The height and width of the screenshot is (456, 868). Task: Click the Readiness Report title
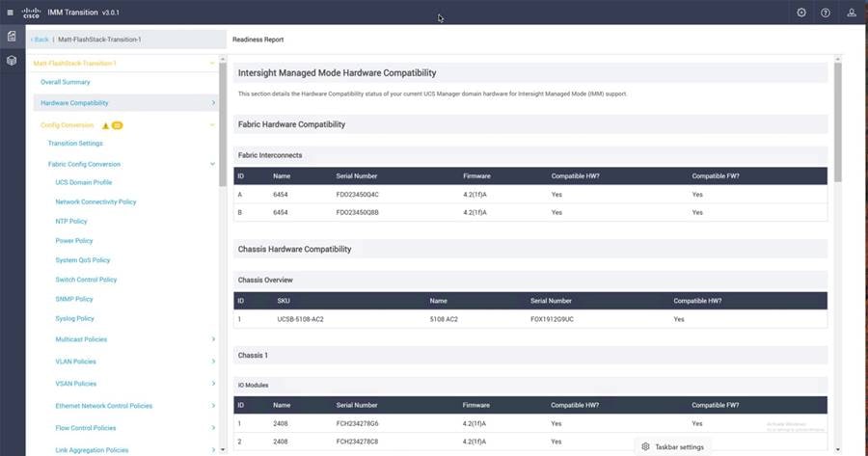(258, 40)
